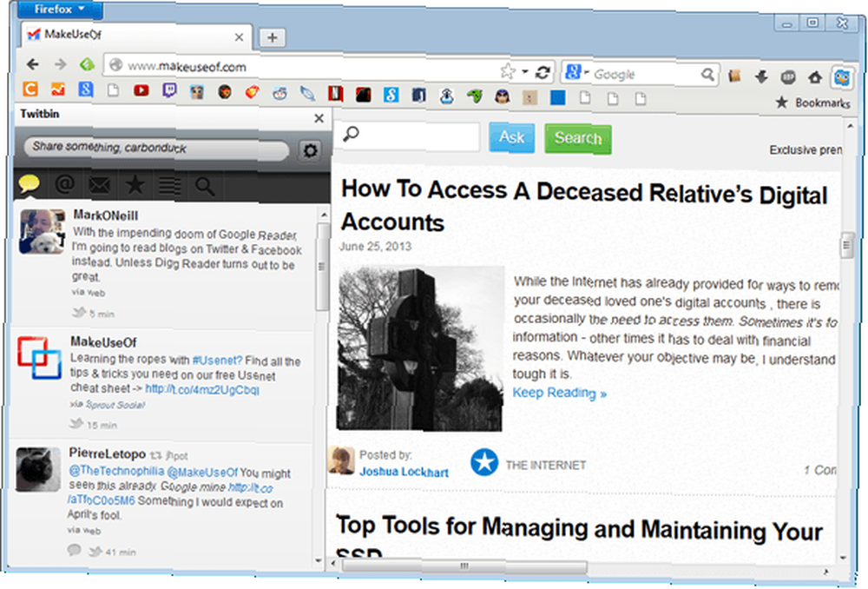This screenshot has height=589, width=868.
Task: Toggle the Twitbin bird toolbar icon
Action: tap(842, 77)
